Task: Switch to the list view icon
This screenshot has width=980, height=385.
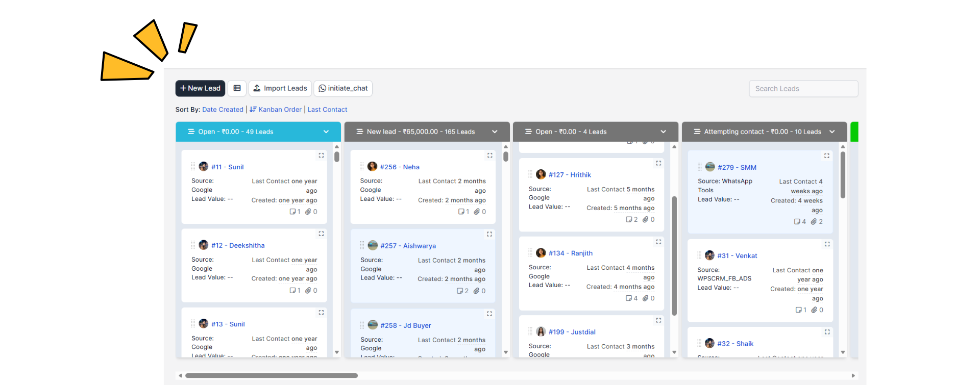Action: pos(237,88)
